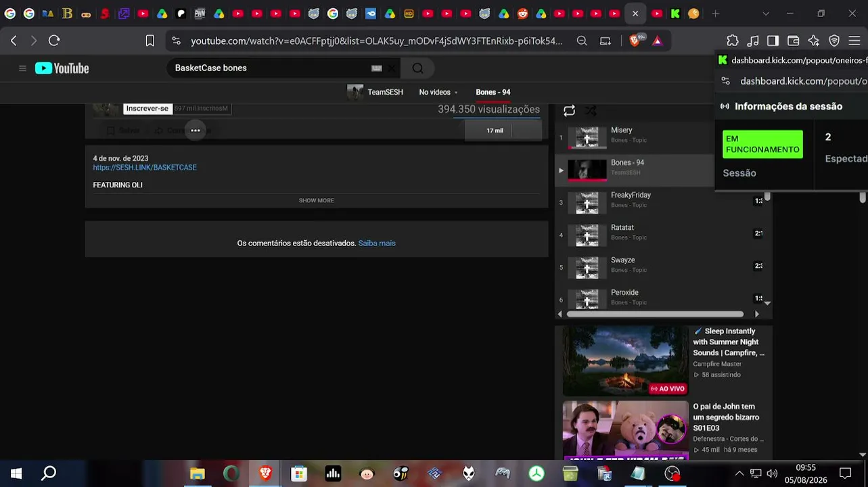This screenshot has width=868, height=487.
Task: Click the EM FUNCIONAMENTO status badge
Action: 762,145
